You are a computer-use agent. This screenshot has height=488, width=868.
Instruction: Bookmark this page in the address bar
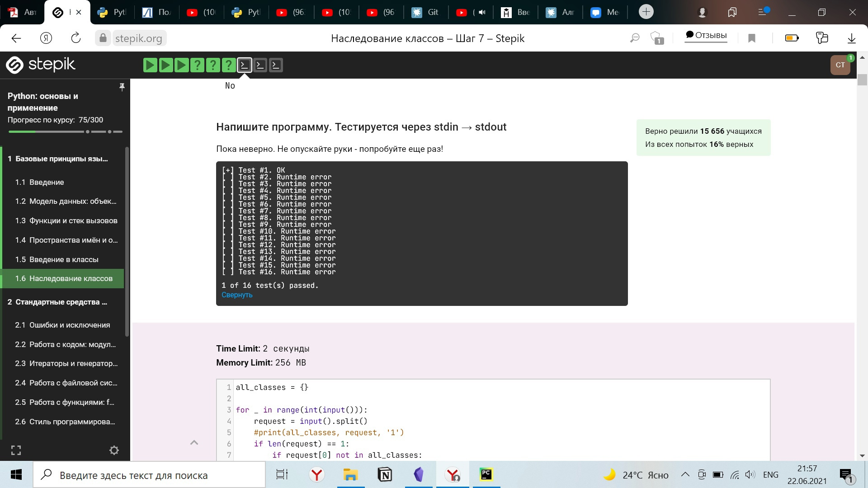752,38
